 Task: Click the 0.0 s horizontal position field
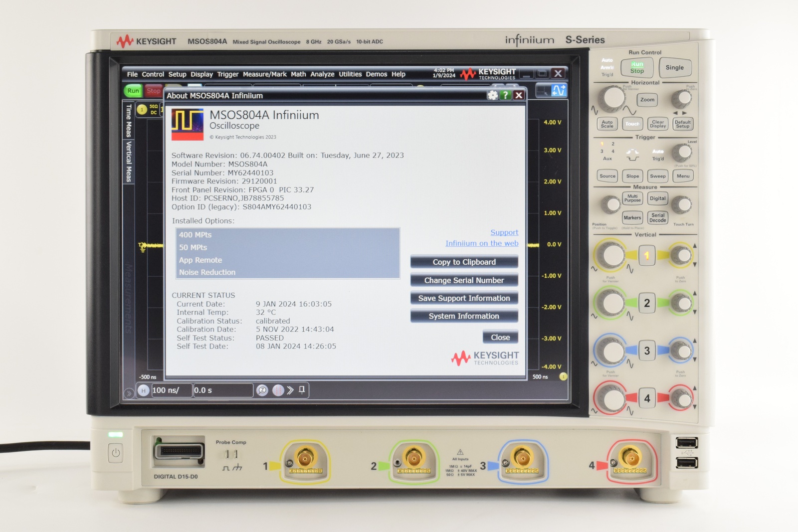223,390
